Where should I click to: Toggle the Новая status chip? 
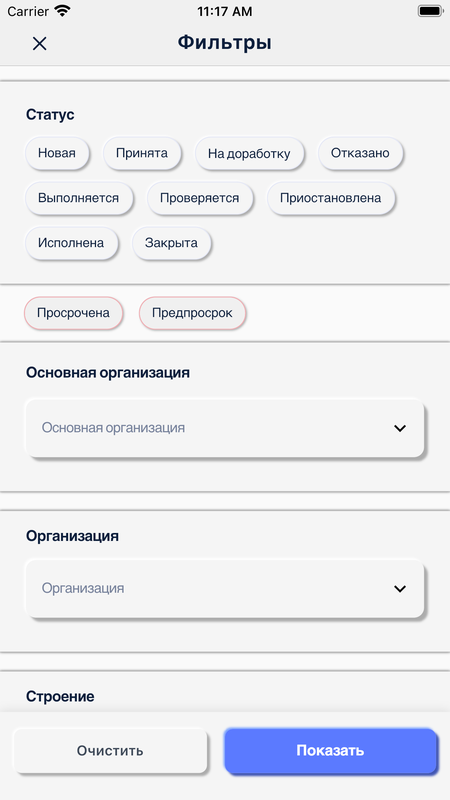coord(57,153)
